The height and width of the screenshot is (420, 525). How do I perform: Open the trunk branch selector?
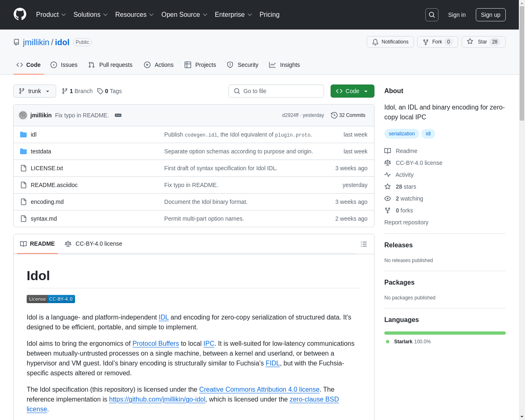pos(34,91)
